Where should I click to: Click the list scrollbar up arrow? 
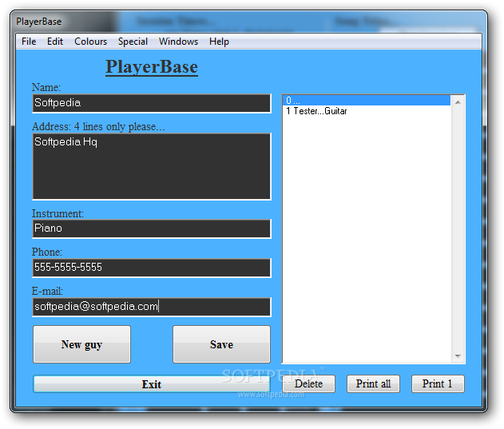click(x=458, y=102)
